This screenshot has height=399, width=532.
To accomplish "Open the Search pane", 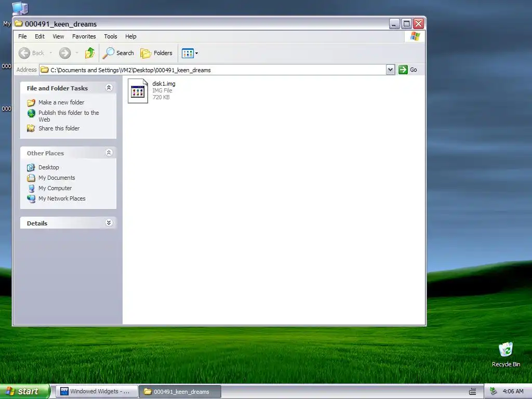I will tap(118, 53).
